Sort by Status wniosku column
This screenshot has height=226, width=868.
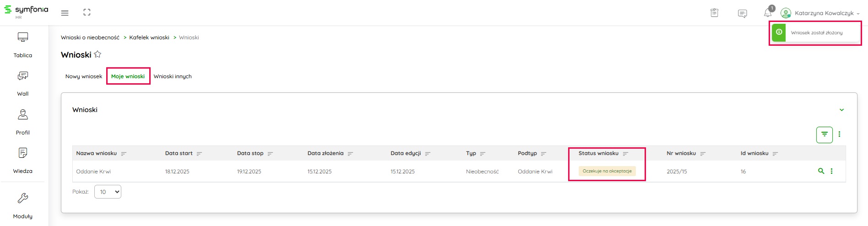[x=625, y=154]
